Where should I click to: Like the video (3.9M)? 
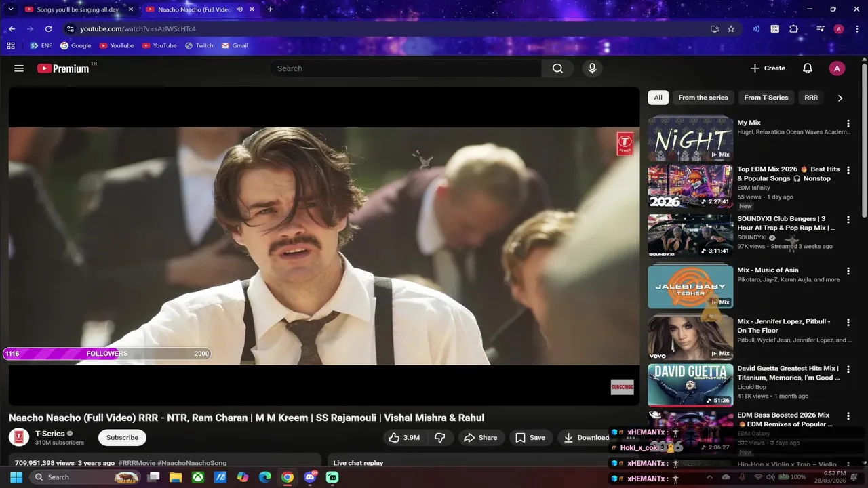click(x=405, y=438)
